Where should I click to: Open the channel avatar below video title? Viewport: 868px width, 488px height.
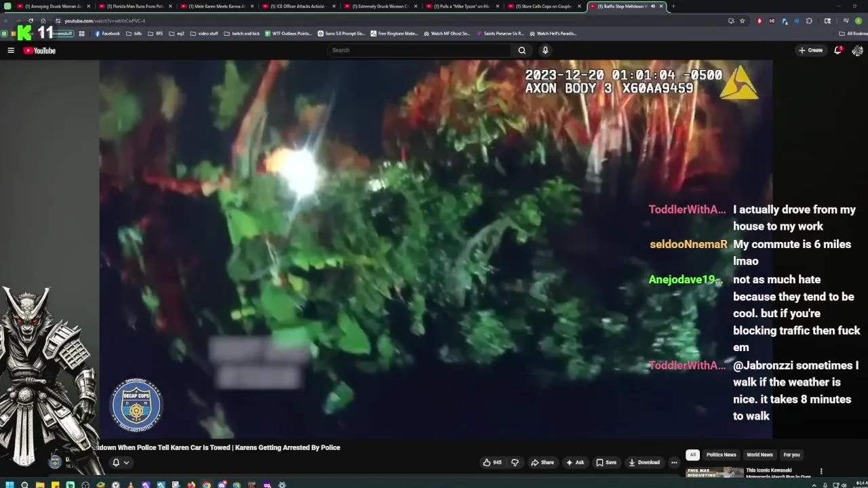click(x=55, y=462)
